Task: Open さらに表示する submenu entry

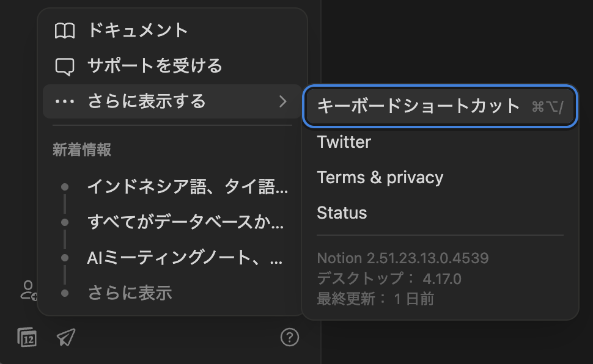Action: tap(172, 101)
